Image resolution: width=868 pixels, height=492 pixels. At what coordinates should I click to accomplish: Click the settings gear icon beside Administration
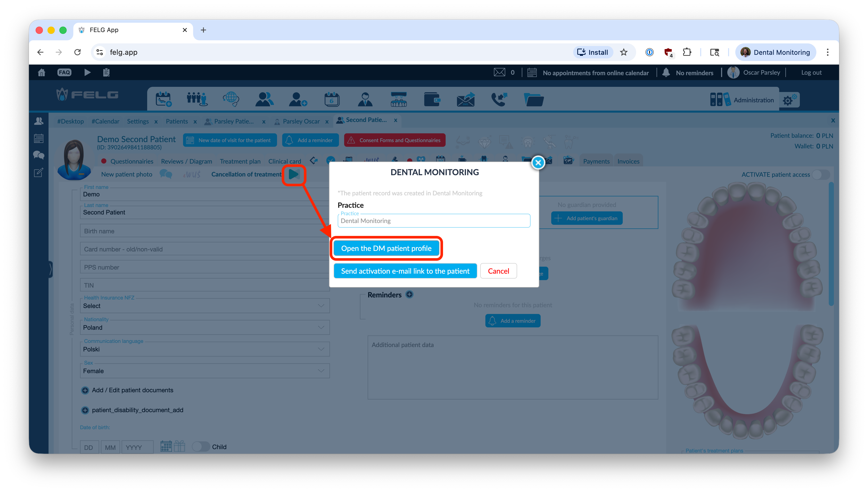point(790,100)
